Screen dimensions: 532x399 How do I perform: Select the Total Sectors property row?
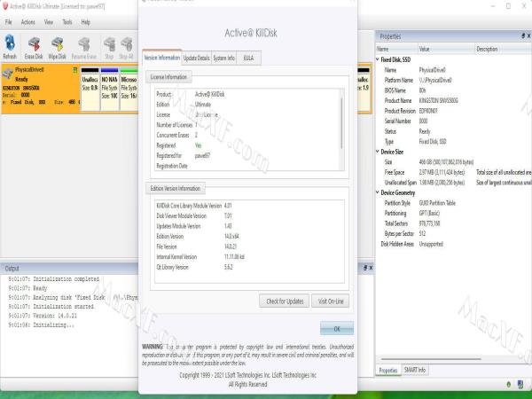point(454,223)
